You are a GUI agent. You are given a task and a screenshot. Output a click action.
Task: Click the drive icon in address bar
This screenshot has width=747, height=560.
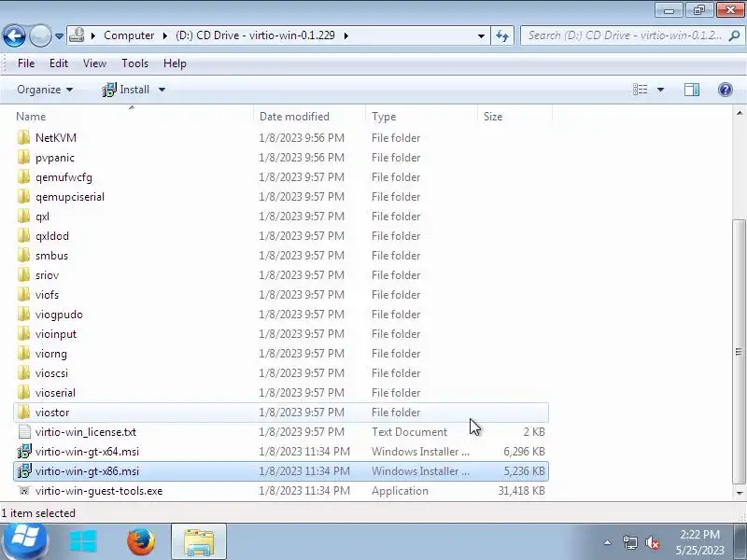[77, 35]
